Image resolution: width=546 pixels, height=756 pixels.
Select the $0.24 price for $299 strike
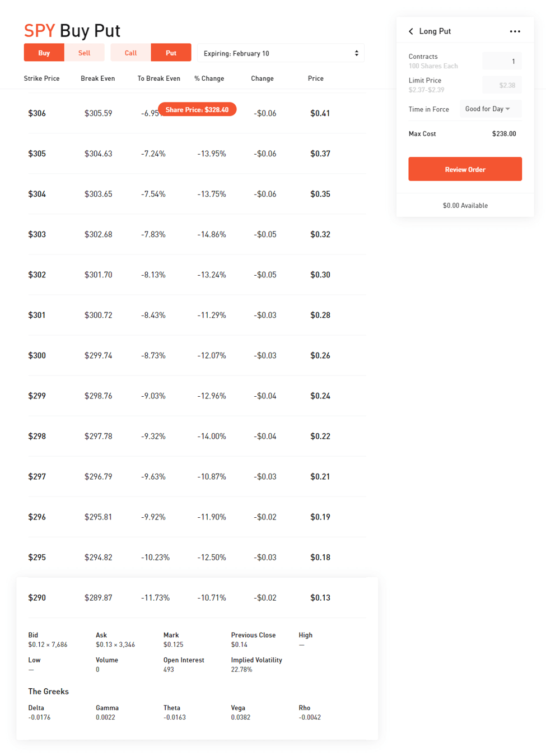coord(320,396)
